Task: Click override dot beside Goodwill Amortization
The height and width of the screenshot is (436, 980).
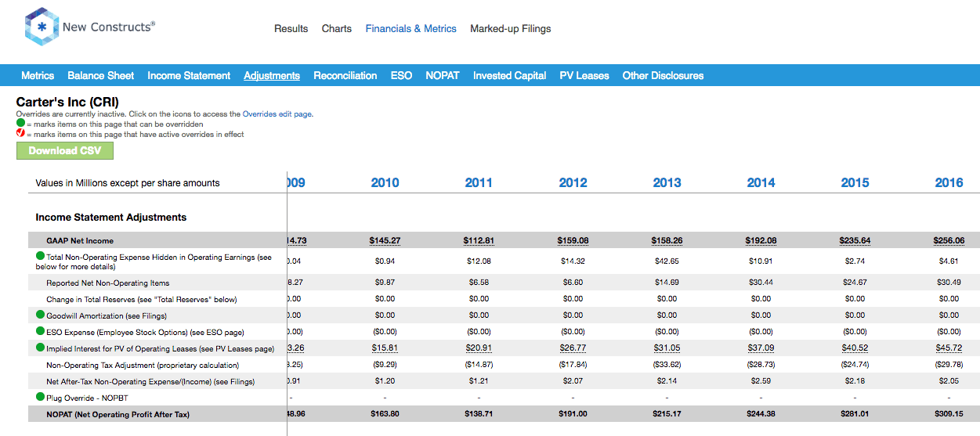Action: point(41,315)
